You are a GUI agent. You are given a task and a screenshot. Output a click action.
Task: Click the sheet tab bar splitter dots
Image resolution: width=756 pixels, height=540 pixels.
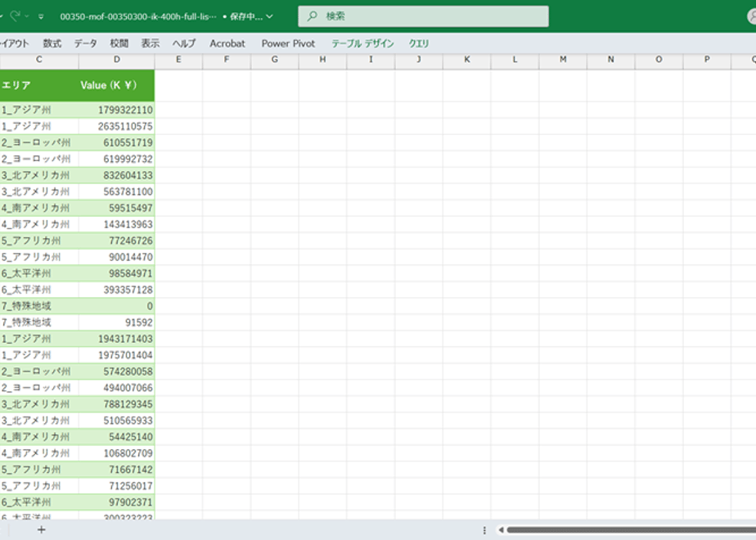coord(484,530)
